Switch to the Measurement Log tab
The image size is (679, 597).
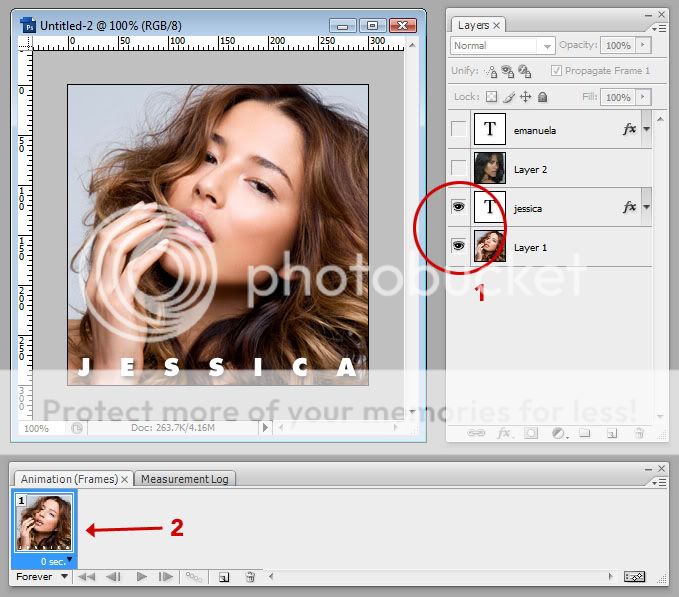[184, 479]
